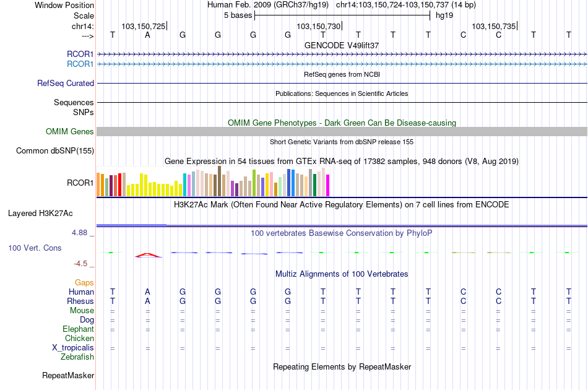Select the Human species label

pyautogui.click(x=81, y=292)
